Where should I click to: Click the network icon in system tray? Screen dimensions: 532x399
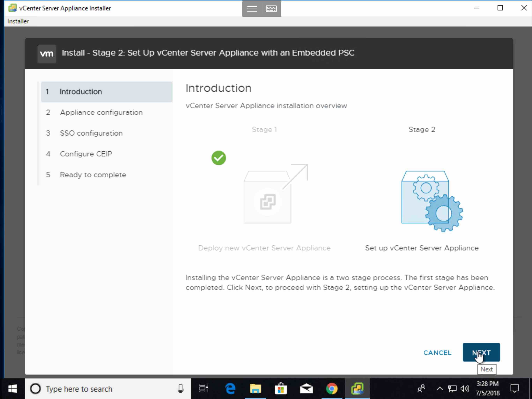(452, 389)
